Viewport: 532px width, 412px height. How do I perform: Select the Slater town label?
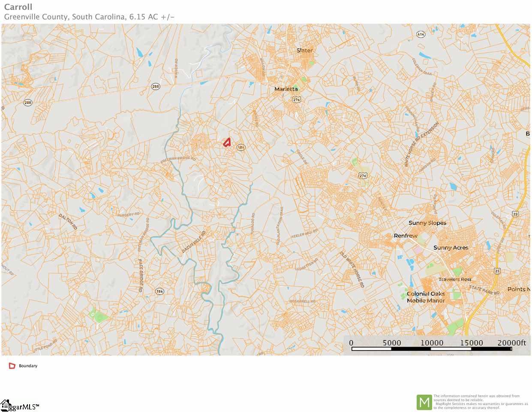(x=305, y=50)
